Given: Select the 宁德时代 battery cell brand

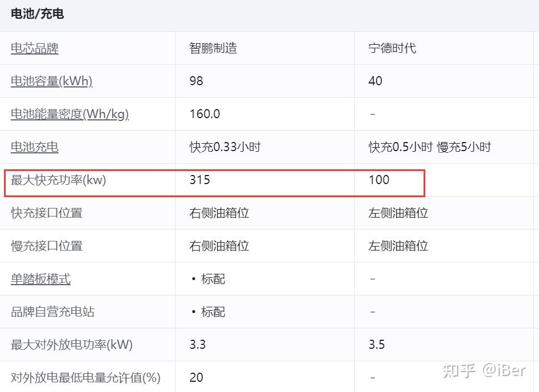Looking at the screenshot, I should 392,48.
